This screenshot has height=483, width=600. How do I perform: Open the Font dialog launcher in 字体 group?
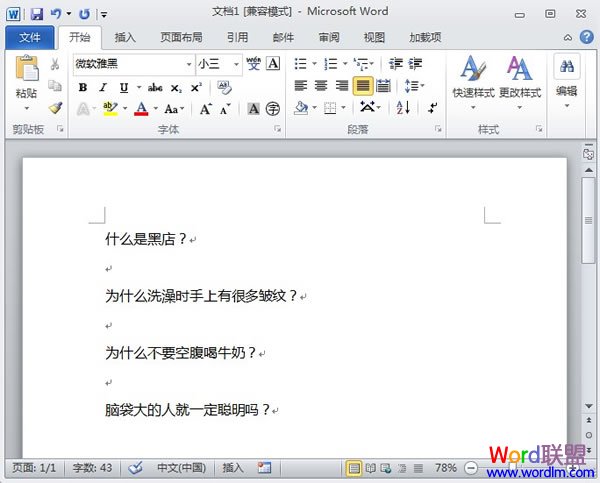278,129
